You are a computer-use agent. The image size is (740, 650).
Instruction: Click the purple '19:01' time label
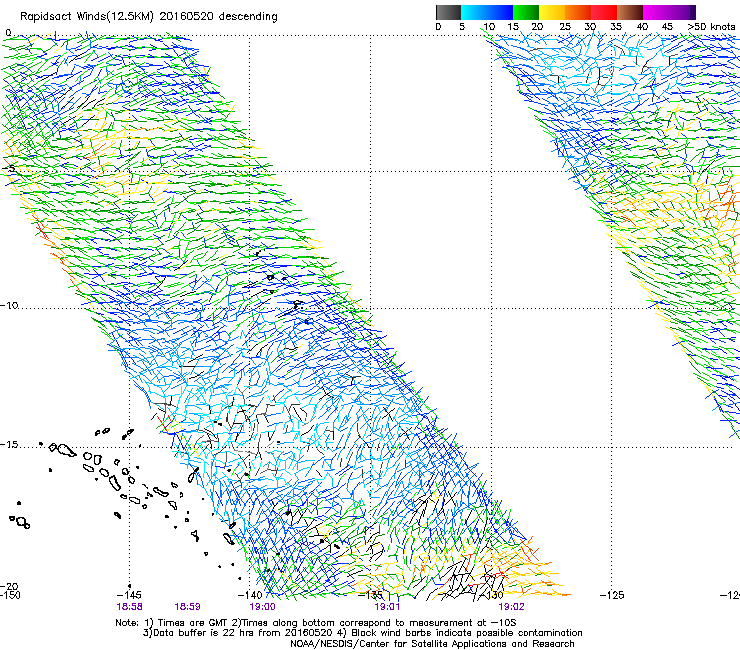click(387, 607)
